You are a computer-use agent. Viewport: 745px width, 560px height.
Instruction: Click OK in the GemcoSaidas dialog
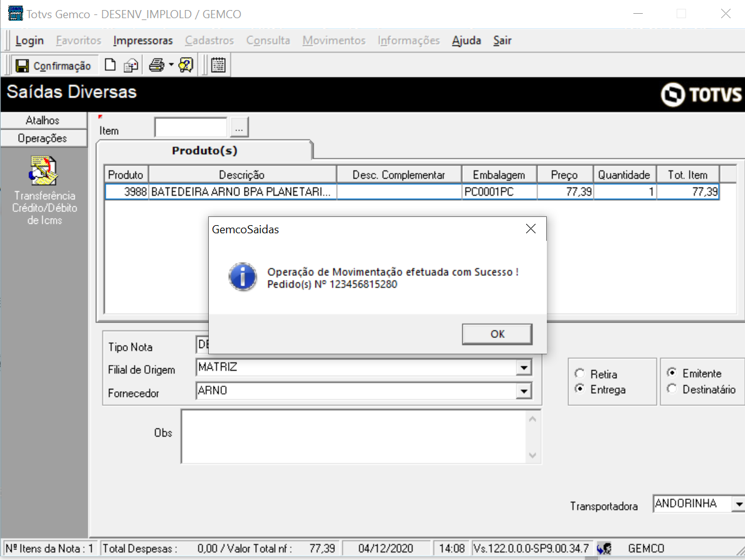click(x=497, y=334)
